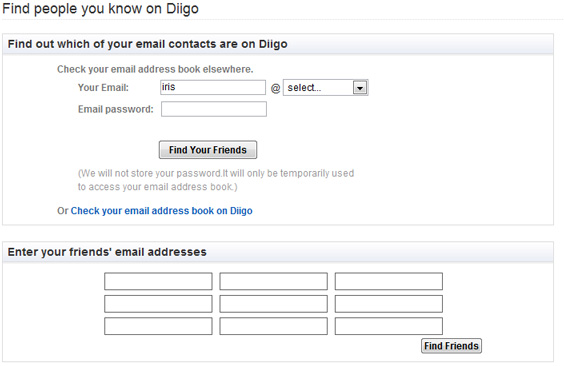
Task: Click the Find Your Friends button
Action: click(208, 150)
